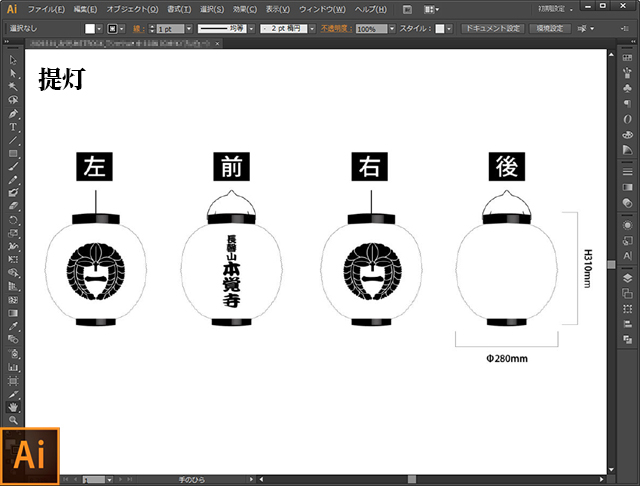
Task: Select the Line Segment tool
Action: coord(13,140)
